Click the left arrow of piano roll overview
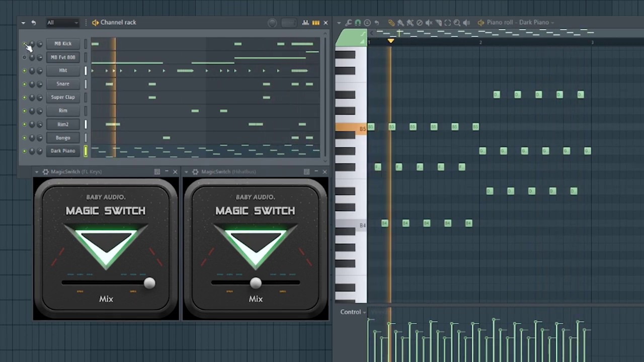The width and height of the screenshot is (644, 362). point(371,33)
